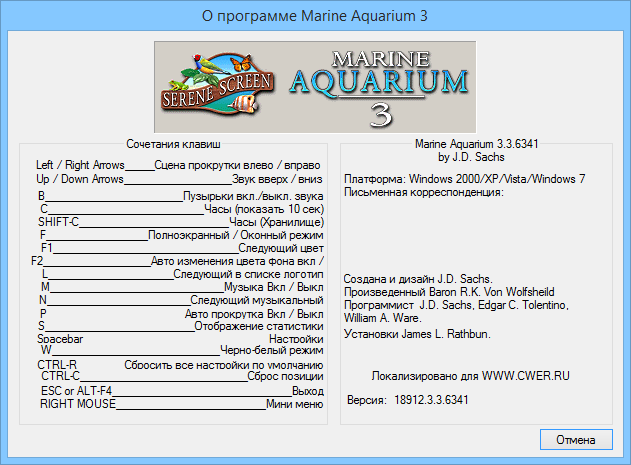Click the 'Сочетания клавиш' group heading
Image resolution: width=631 pixels, height=465 pixels.
click(173, 144)
